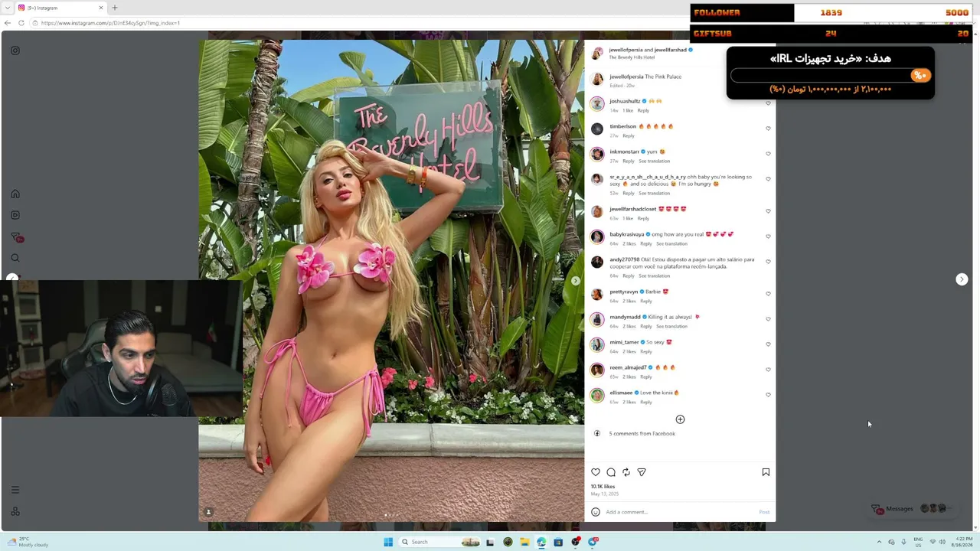Click the Post comment button

764,512
